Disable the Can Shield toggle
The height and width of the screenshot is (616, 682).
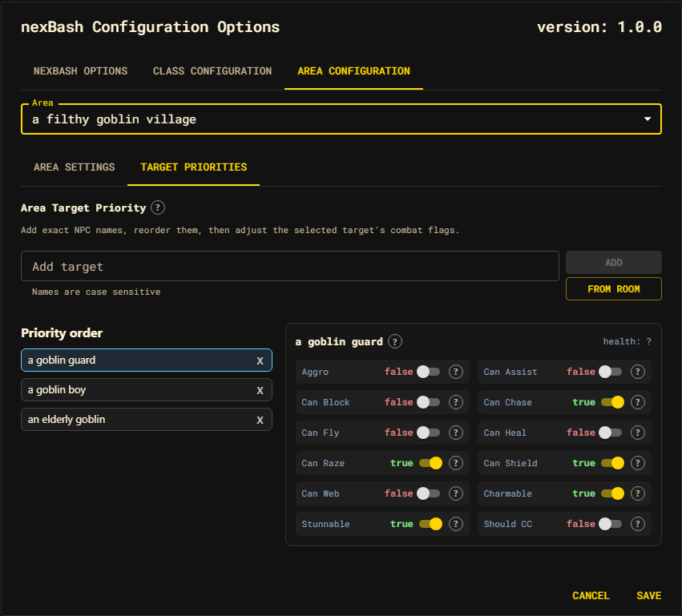click(x=612, y=463)
